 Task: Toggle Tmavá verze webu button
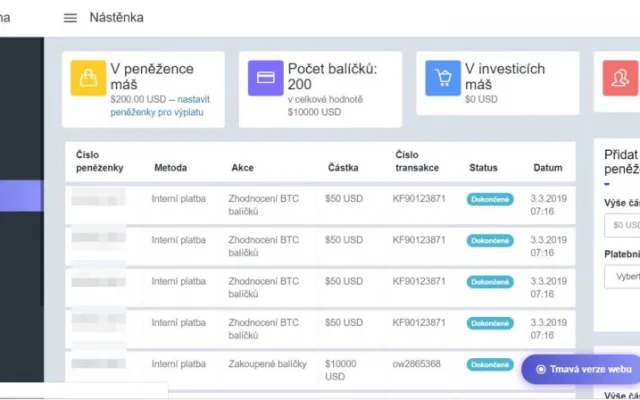click(581, 369)
